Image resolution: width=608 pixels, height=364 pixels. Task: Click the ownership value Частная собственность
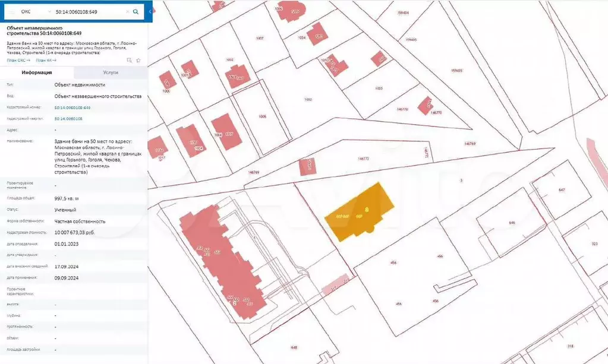80,221
